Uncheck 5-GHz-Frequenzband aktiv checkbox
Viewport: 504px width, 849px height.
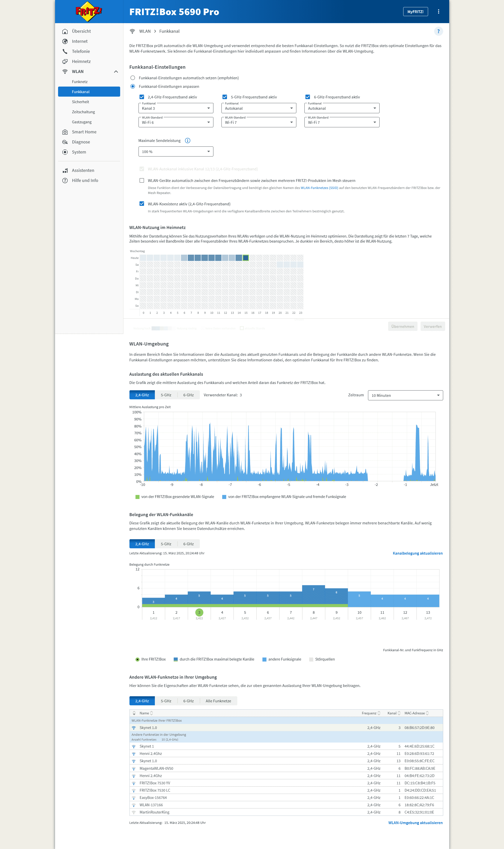224,97
